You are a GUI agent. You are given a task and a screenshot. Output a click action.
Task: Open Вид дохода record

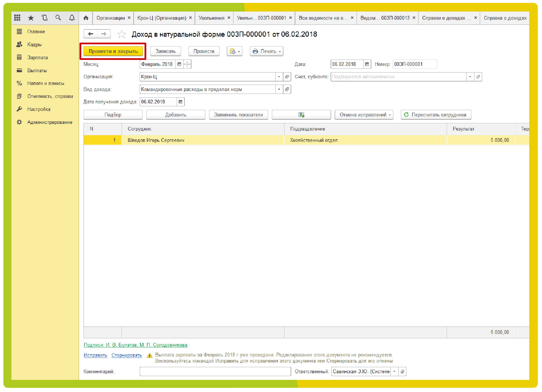pyautogui.click(x=287, y=89)
